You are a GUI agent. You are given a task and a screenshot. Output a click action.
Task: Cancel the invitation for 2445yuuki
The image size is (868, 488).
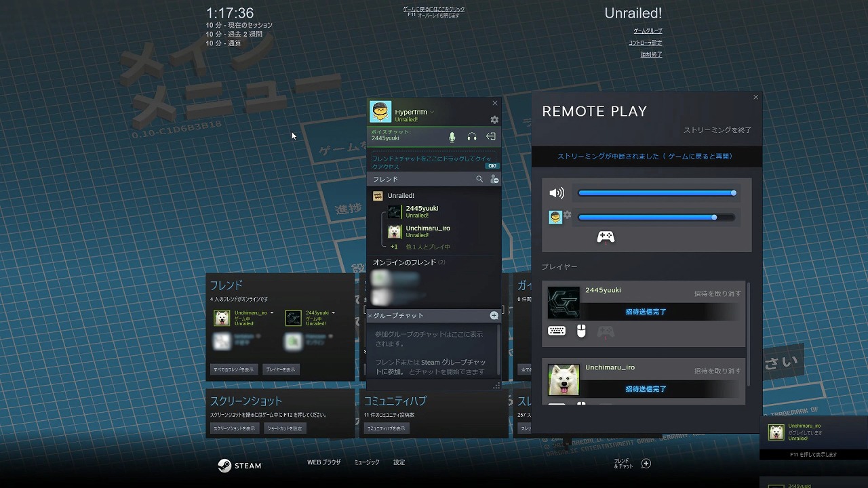(x=717, y=293)
